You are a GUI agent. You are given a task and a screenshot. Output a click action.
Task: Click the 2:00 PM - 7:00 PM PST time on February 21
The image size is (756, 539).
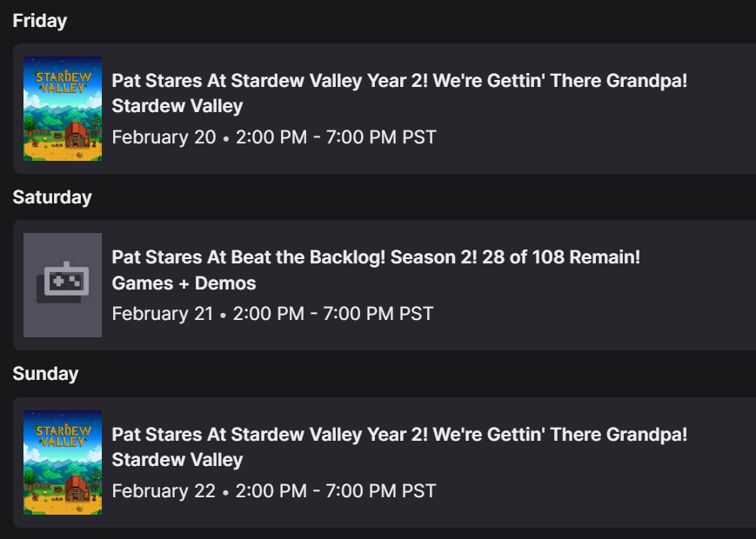click(331, 314)
